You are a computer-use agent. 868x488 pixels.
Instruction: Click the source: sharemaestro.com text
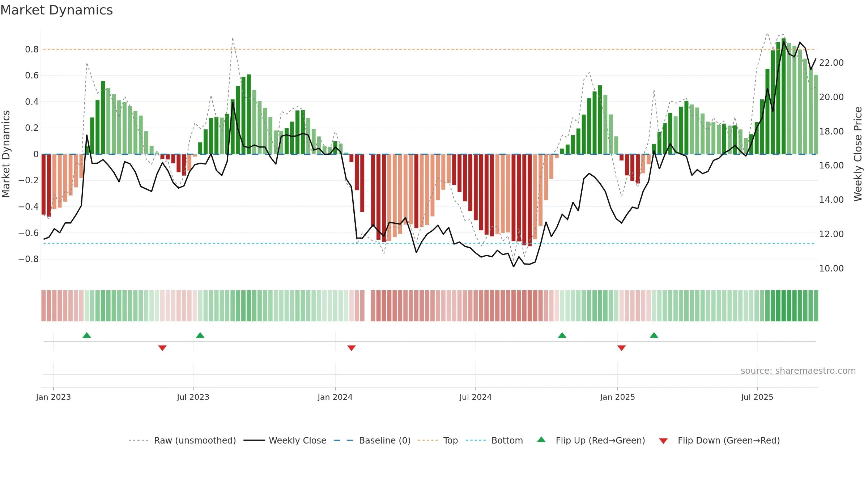798,371
